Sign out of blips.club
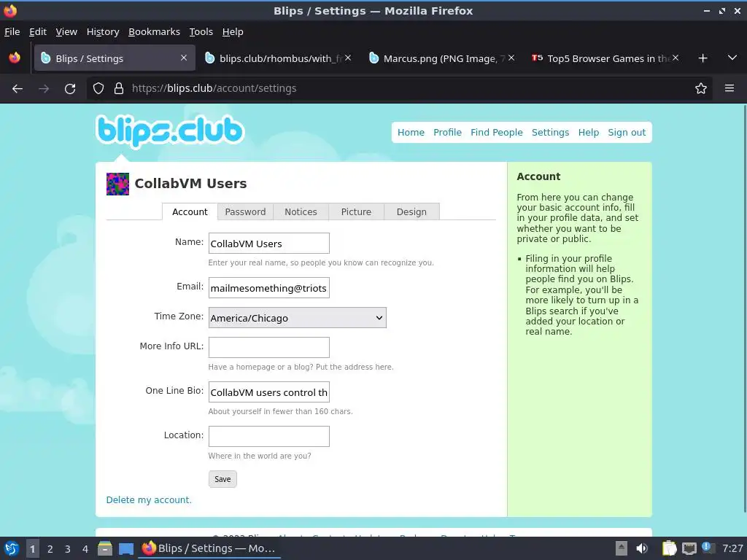Viewport: 747px width, 560px height. tap(627, 133)
